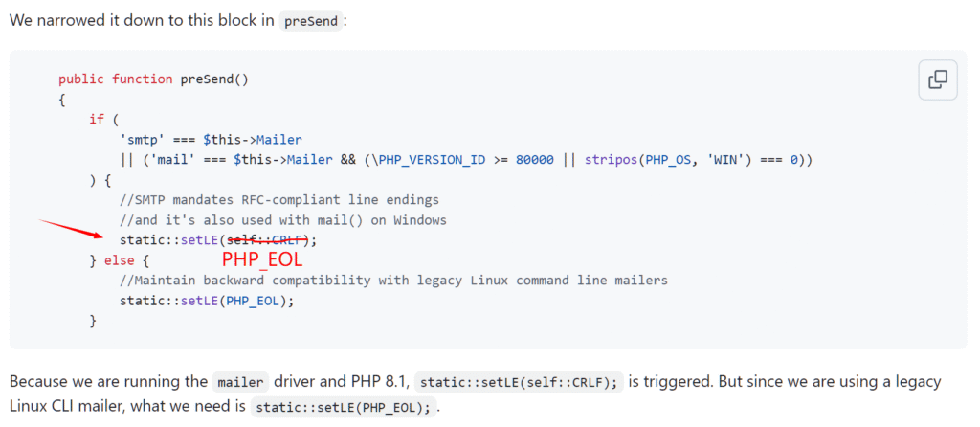Click the inline static::setLE(self::CRLF); code in paragraph
Screen dimensions: 980x427
pyautogui.click(x=521, y=382)
